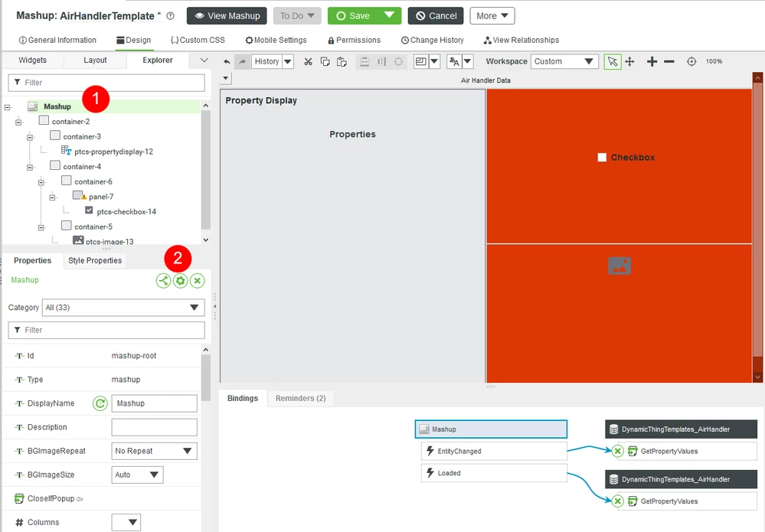Open the Change History tab
Screen dimensions: 765x532
coord(432,40)
